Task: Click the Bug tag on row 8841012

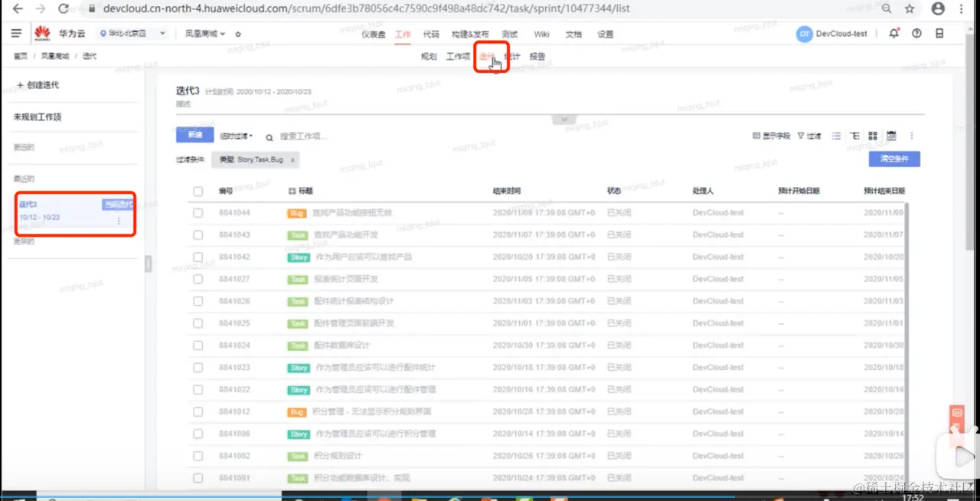Action: coord(297,412)
